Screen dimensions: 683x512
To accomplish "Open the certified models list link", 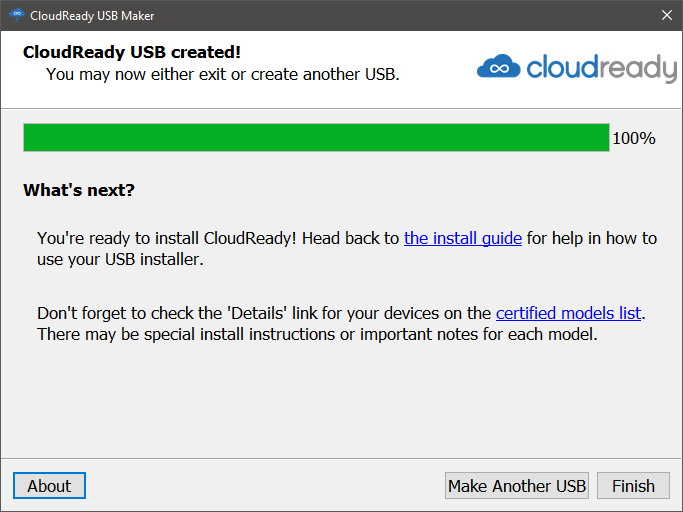I will coord(568,313).
